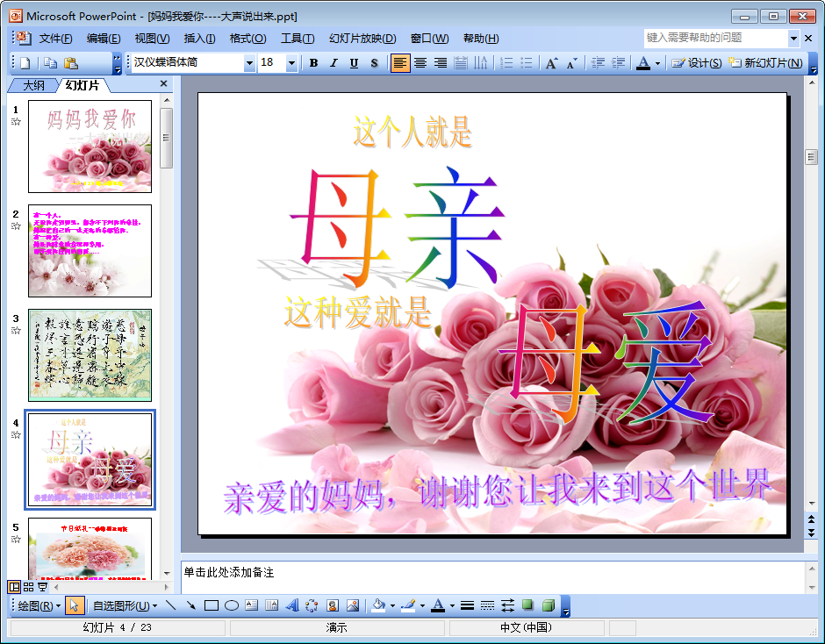Toggle numbered list formatting
This screenshot has width=825, height=644.
pyautogui.click(x=506, y=63)
